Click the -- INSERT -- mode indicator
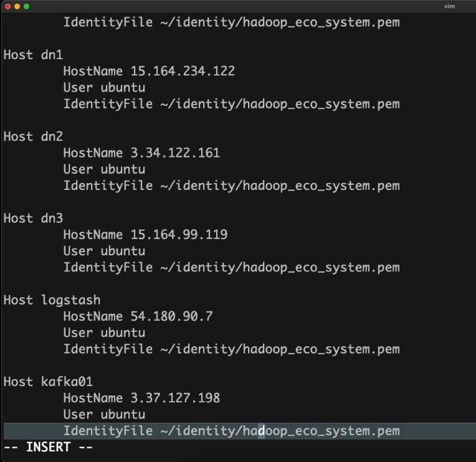The height and width of the screenshot is (462, 476). click(x=48, y=448)
